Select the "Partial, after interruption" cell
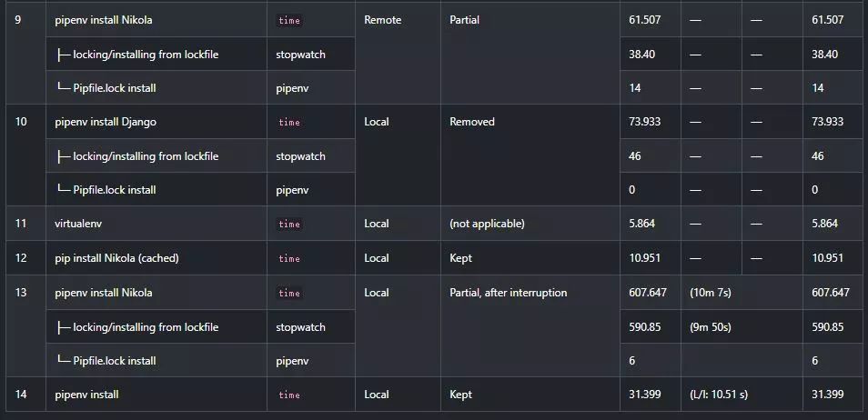The width and height of the screenshot is (868, 420). (x=508, y=293)
